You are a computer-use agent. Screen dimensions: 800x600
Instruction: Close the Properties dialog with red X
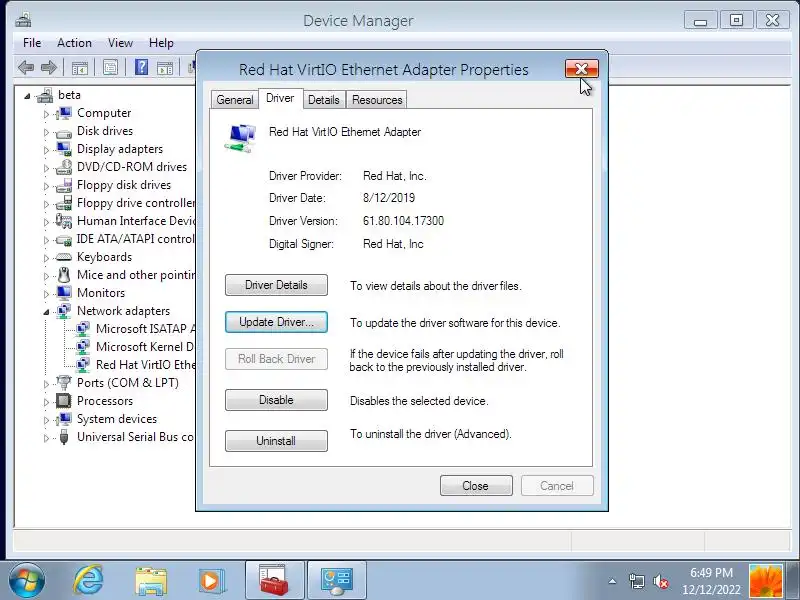coord(582,69)
